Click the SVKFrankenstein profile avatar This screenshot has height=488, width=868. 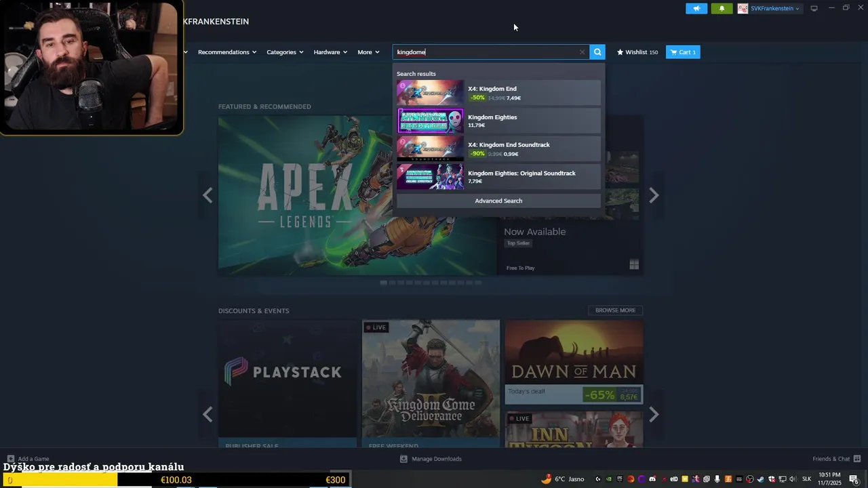[x=743, y=8]
